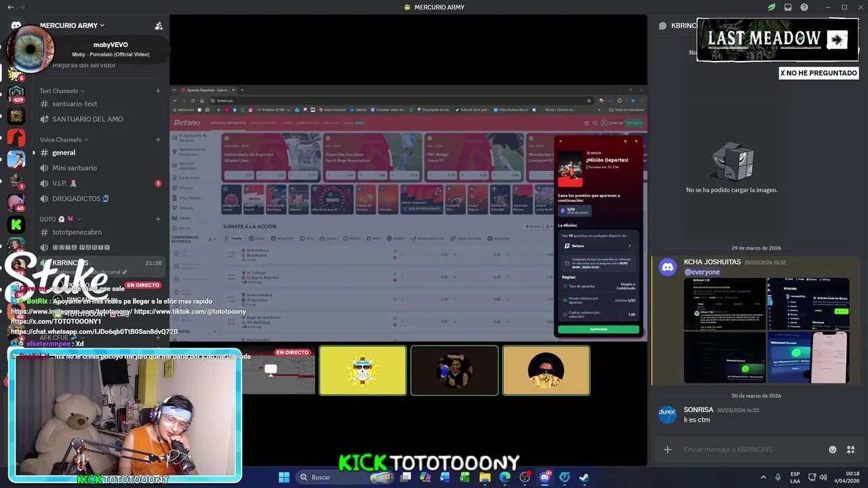The height and width of the screenshot is (488, 868).
Task: Open first image in KCHA JOSHUITAS attachment grid
Action: (x=724, y=304)
